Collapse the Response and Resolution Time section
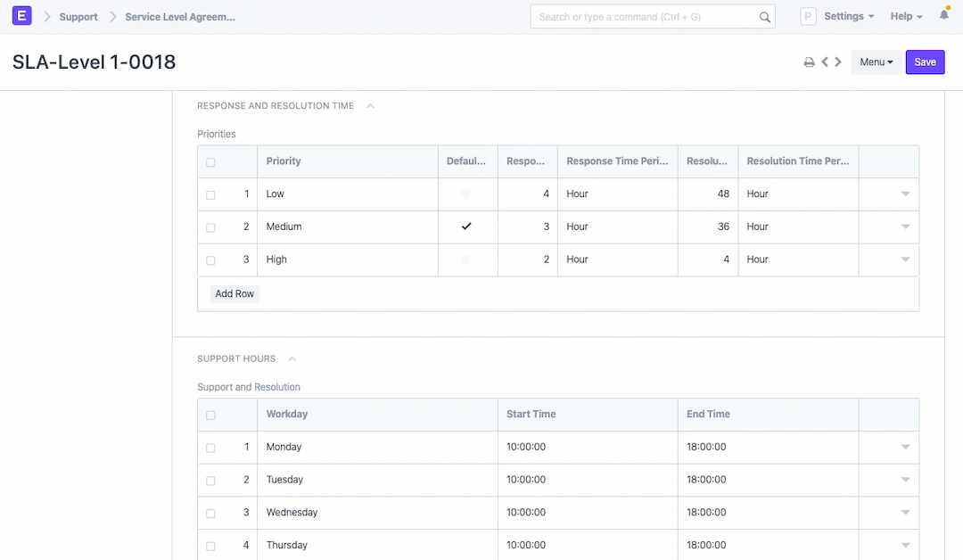This screenshot has width=963, height=560. 371,106
